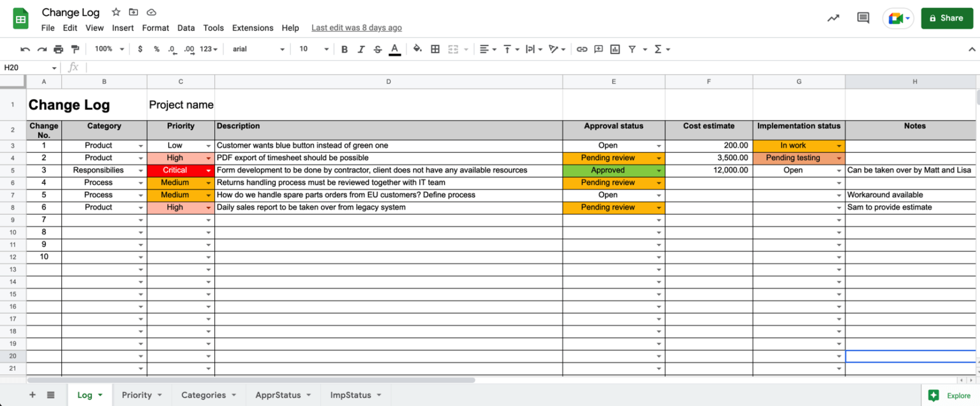980x406 pixels.
Task: Select the Paint format tool
Action: tap(75, 49)
